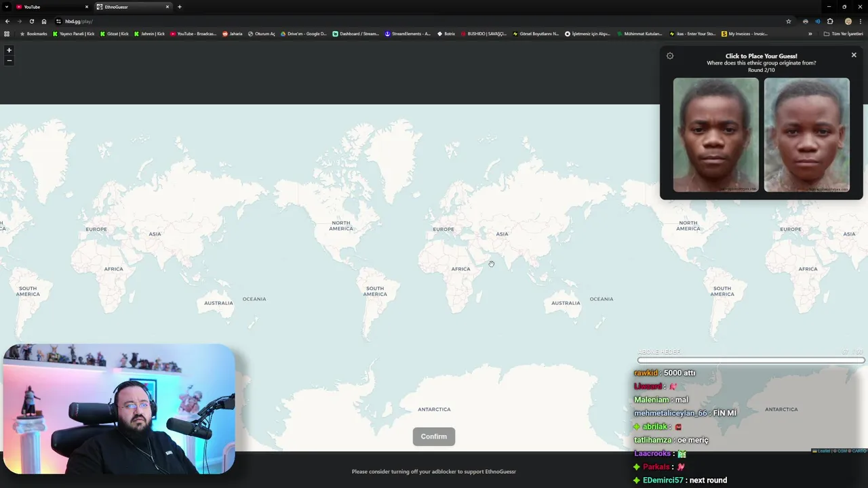Open the Chrome three-dot menu

(861, 21)
